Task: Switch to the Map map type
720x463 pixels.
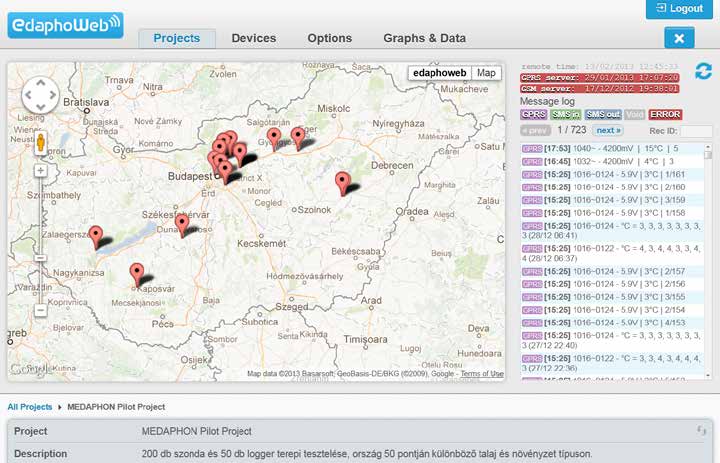Action: point(486,73)
